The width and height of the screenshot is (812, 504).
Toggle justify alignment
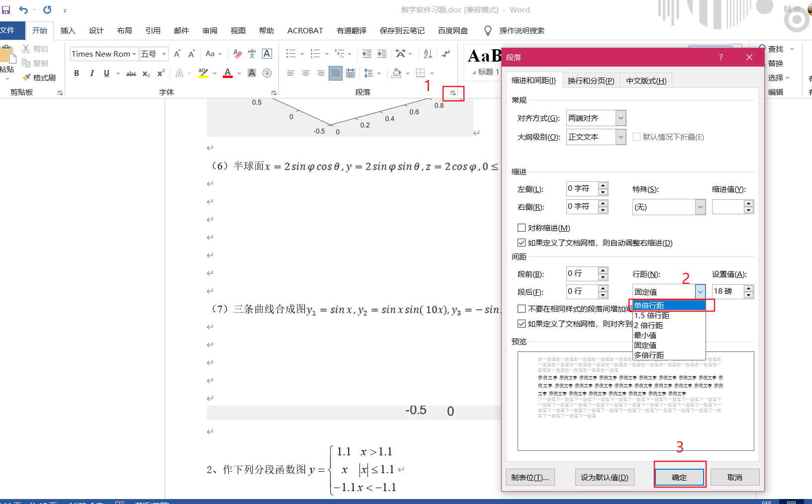click(x=336, y=74)
